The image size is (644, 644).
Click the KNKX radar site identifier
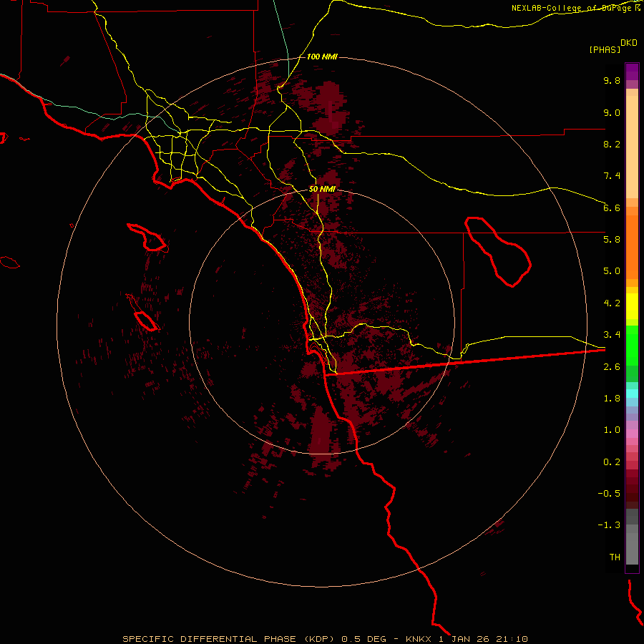tap(419, 639)
